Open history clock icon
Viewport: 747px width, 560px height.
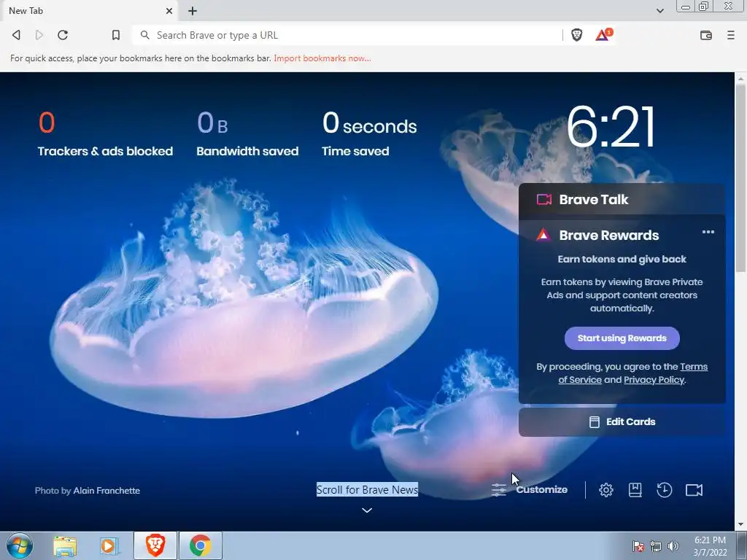[x=664, y=490]
